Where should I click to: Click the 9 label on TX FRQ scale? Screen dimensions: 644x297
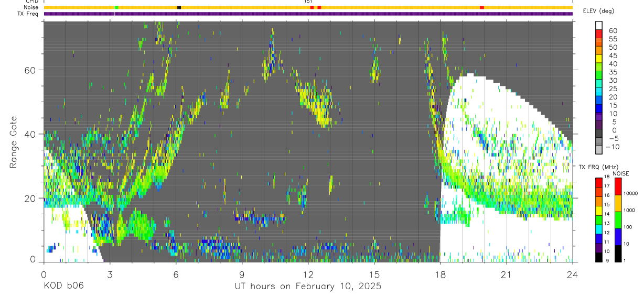(x=607, y=260)
